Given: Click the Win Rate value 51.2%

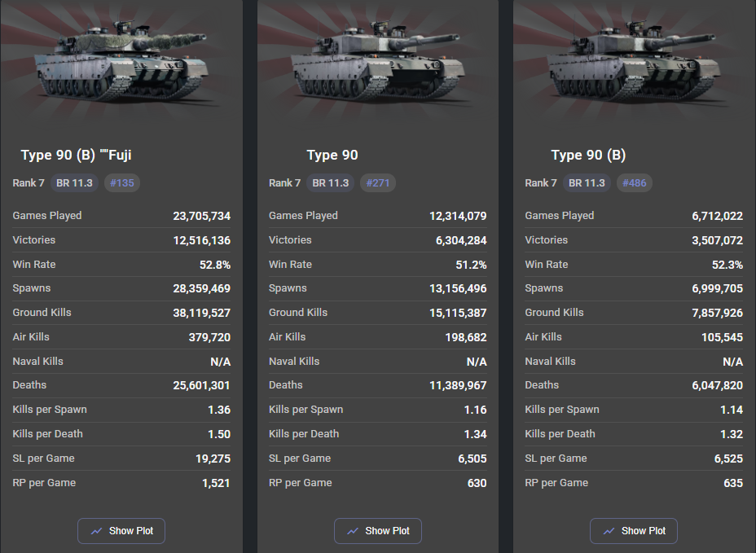Looking at the screenshot, I should (471, 265).
